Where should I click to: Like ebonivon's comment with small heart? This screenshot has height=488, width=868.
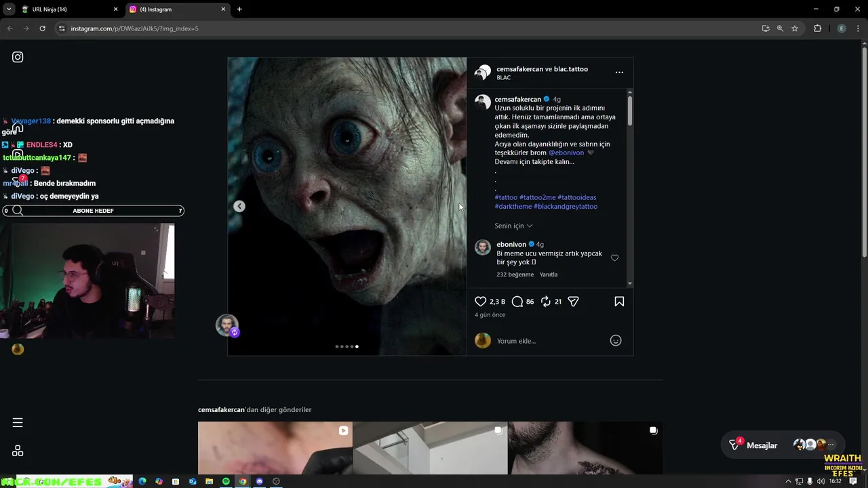614,258
